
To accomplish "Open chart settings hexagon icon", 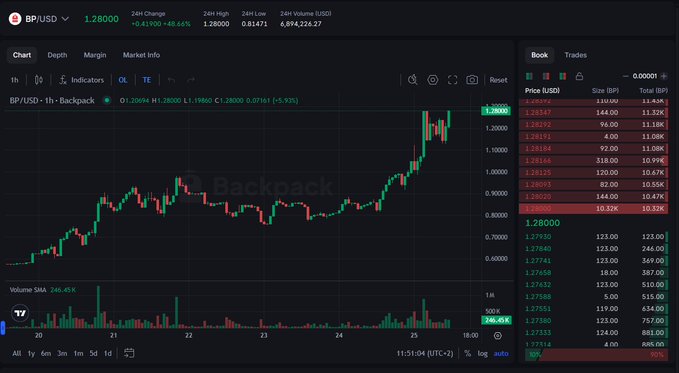I will click(433, 80).
